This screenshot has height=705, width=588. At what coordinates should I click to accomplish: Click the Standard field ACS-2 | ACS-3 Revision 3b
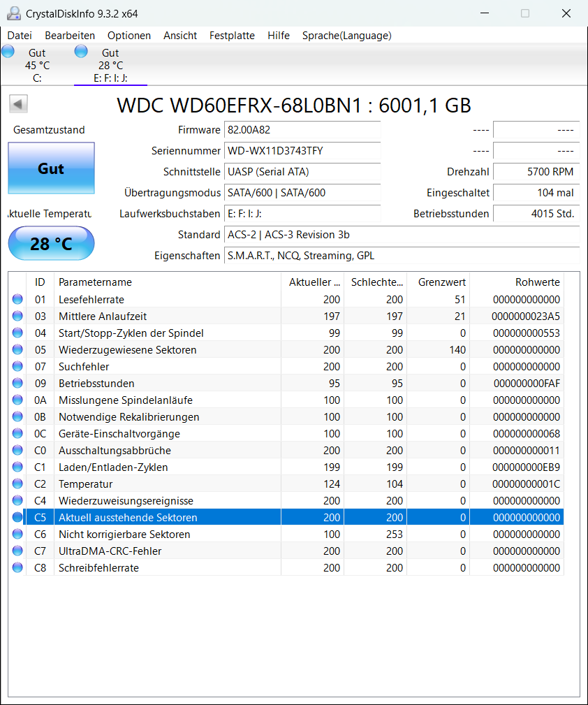(402, 235)
